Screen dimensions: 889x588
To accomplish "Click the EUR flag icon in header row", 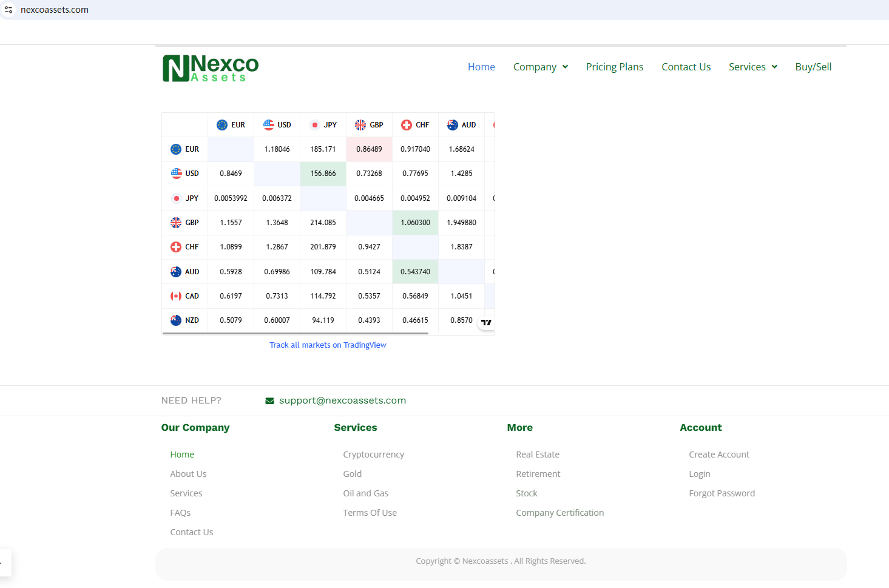I will 222,125.
